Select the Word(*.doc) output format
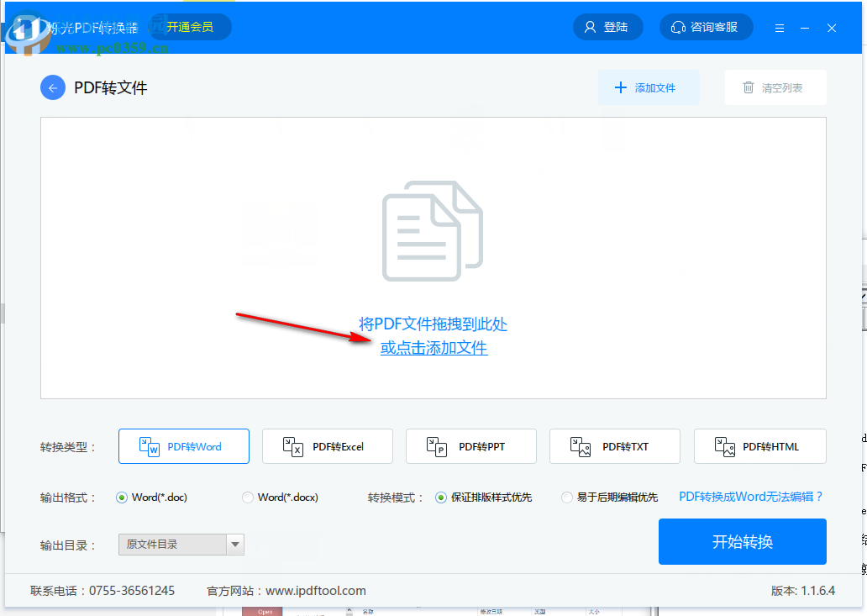The width and height of the screenshot is (867, 616). click(120, 498)
